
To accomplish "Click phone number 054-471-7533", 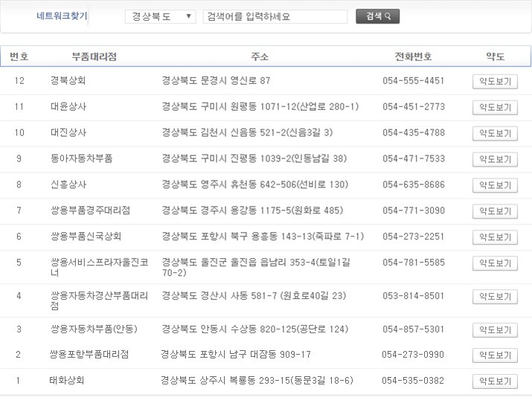I will coord(413,158).
